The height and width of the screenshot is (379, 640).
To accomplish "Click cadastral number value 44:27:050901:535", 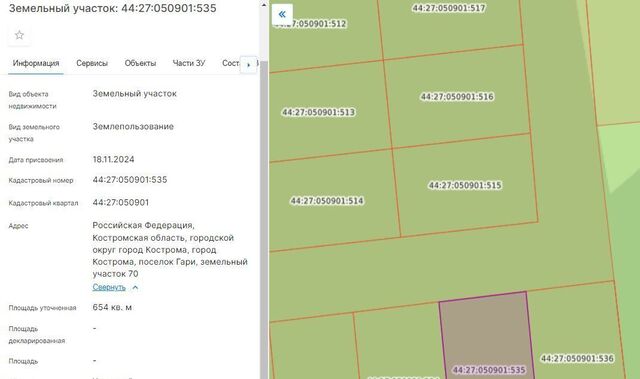I will (x=130, y=180).
